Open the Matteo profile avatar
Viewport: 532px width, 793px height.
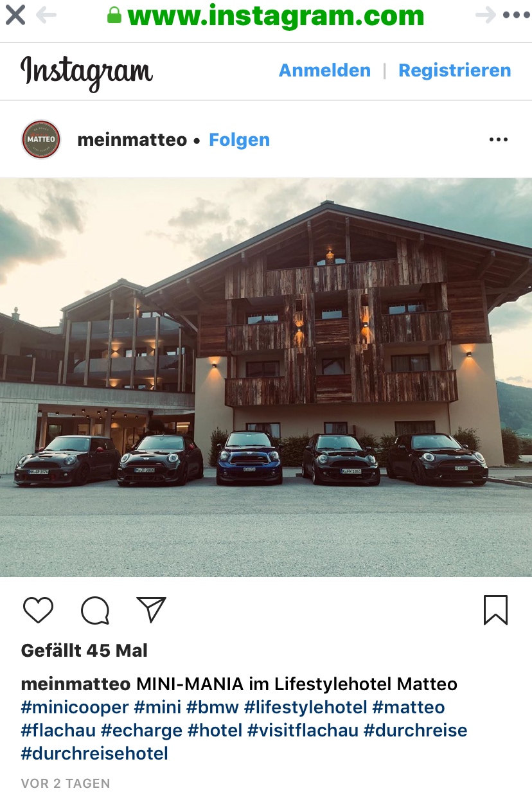pyautogui.click(x=40, y=139)
